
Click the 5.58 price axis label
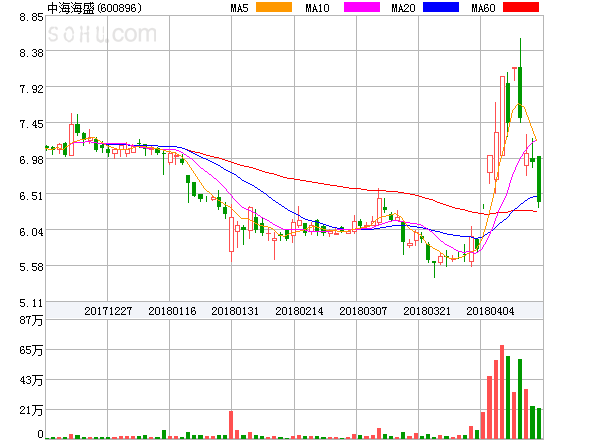pyautogui.click(x=32, y=267)
